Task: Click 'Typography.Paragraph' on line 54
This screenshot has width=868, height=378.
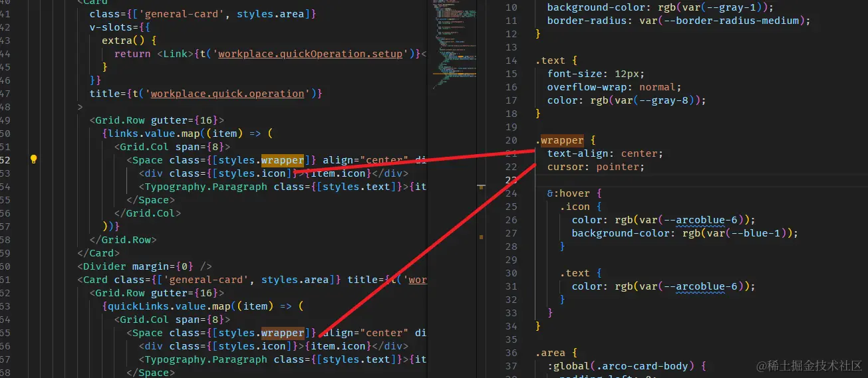Action: click(206, 187)
